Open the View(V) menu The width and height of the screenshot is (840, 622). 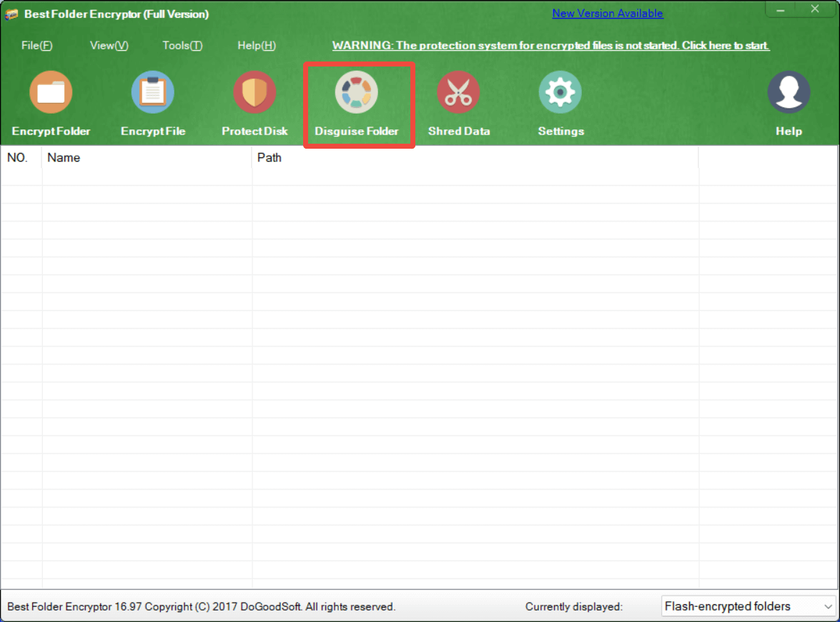tap(109, 46)
